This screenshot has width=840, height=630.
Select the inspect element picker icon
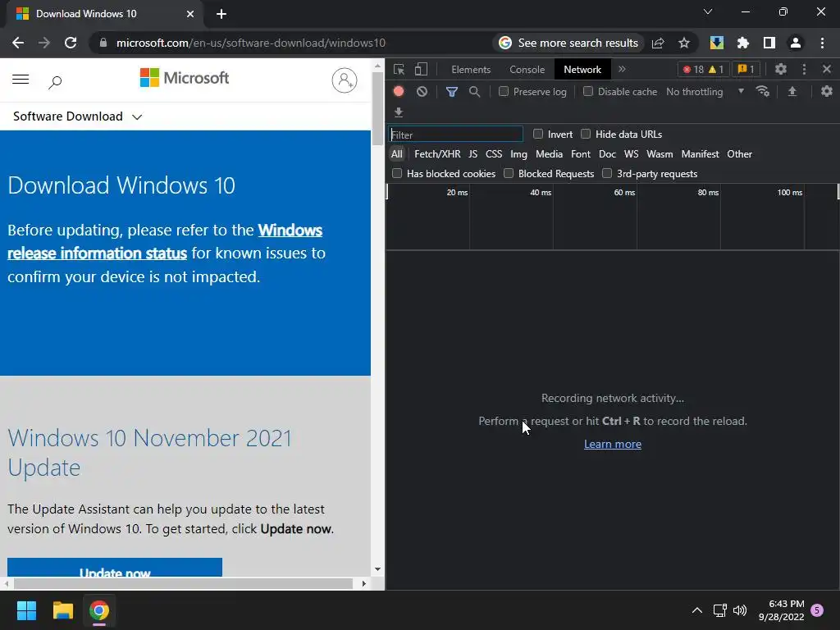pyautogui.click(x=399, y=69)
